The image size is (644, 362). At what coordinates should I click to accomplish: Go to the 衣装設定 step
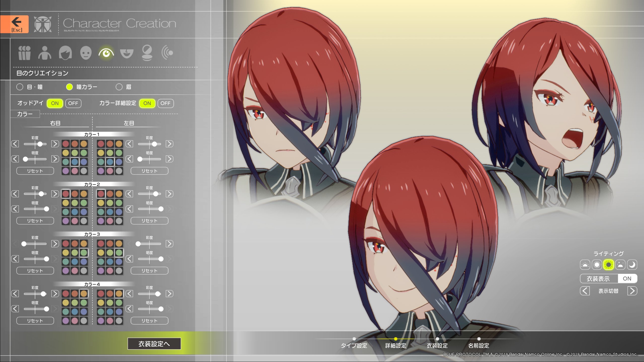click(437, 345)
